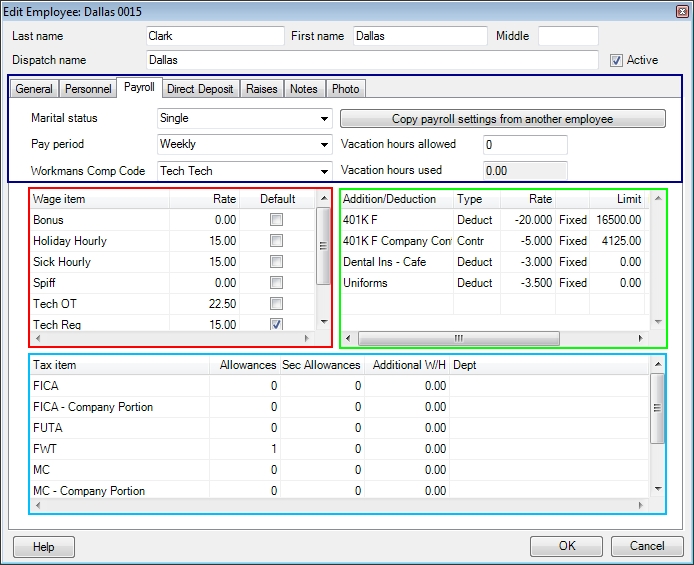This screenshot has height=565, width=694.
Task: Click the tax item list scroll down arrow
Action: pyautogui.click(x=658, y=489)
